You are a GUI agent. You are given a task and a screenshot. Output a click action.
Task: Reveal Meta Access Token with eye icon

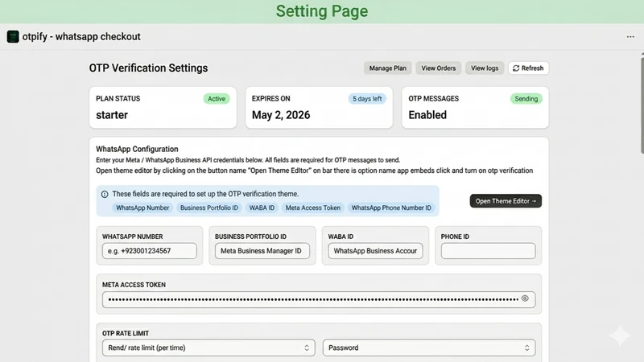[x=525, y=298]
